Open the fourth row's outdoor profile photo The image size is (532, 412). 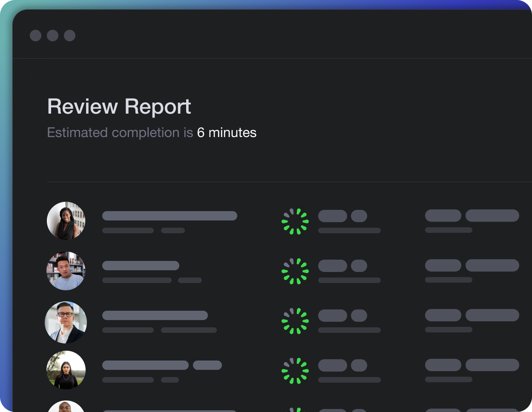[66, 370]
